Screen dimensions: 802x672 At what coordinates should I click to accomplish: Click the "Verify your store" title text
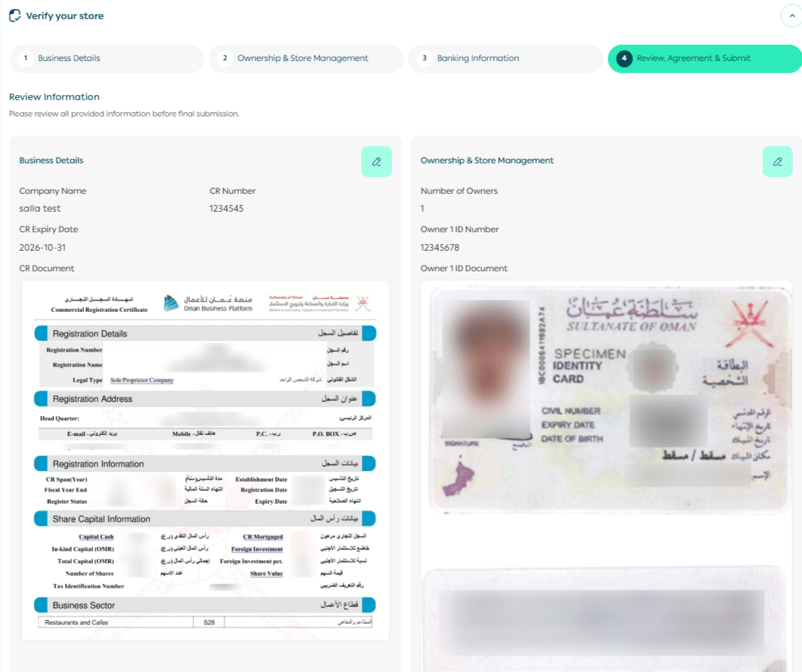[65, 16]
